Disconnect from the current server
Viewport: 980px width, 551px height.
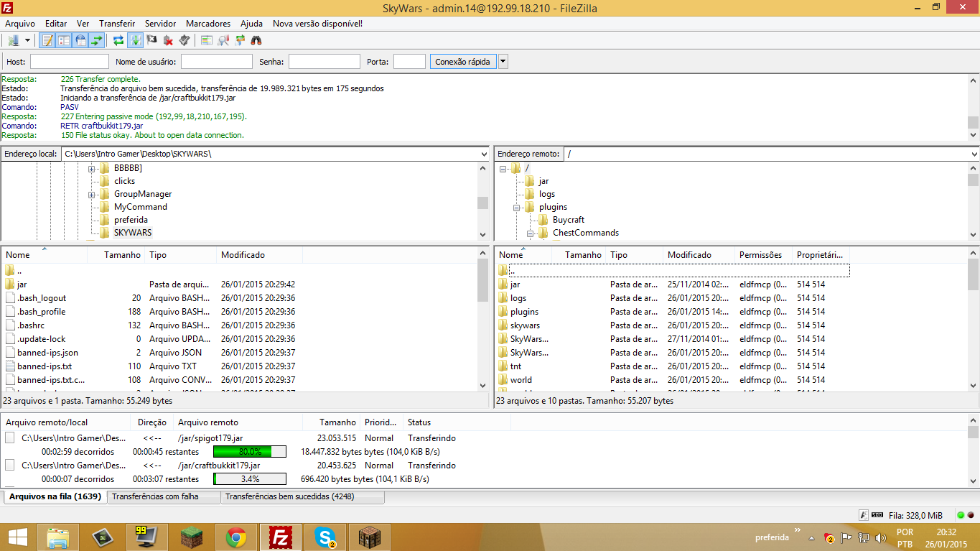point(168,40)
